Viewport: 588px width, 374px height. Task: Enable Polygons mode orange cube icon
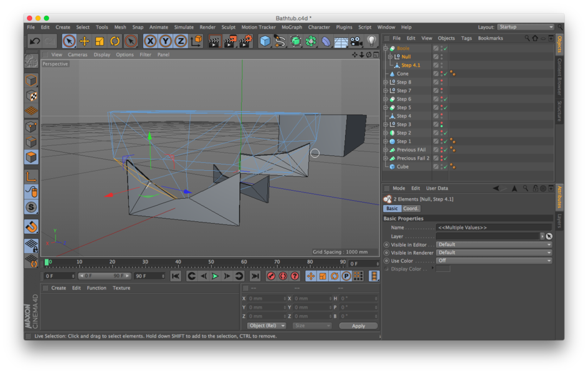(32, 157)
